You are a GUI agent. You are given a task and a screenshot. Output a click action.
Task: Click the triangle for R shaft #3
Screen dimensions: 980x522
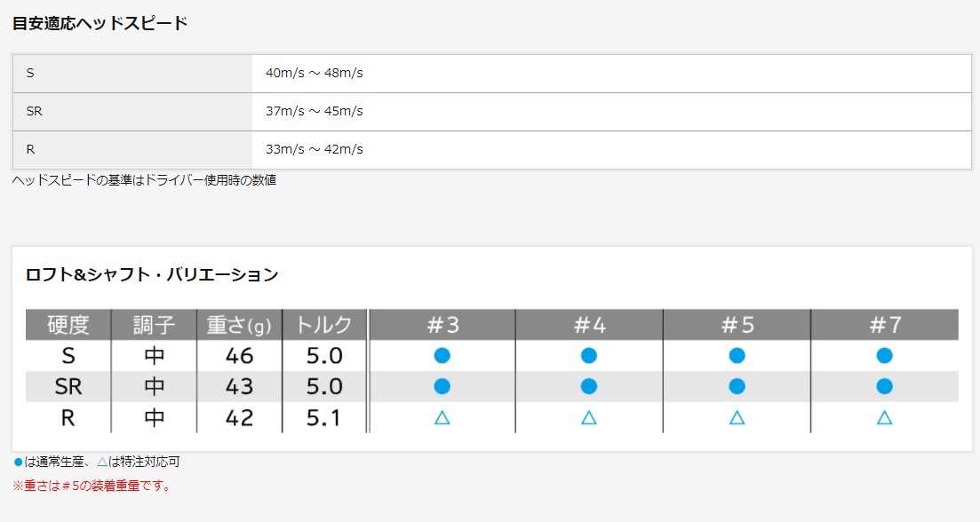442,417
